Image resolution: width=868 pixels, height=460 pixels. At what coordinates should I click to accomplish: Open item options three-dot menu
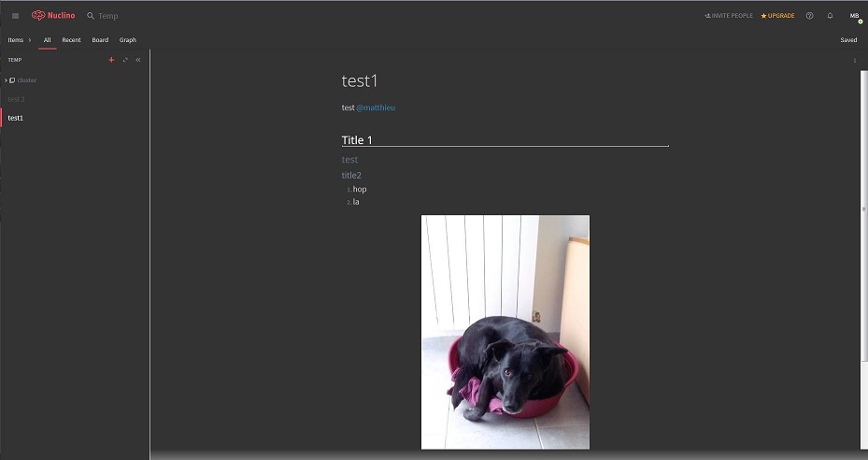click(855, 61)
